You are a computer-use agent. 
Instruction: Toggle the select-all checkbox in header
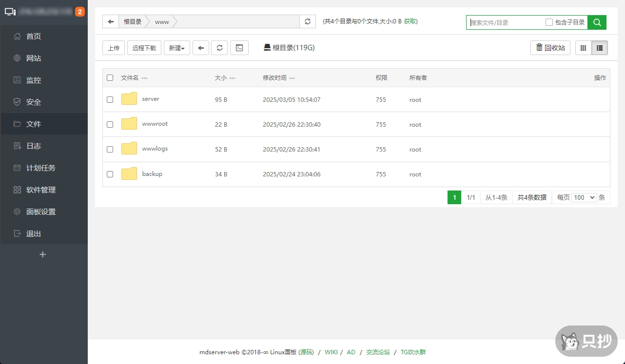110,77
